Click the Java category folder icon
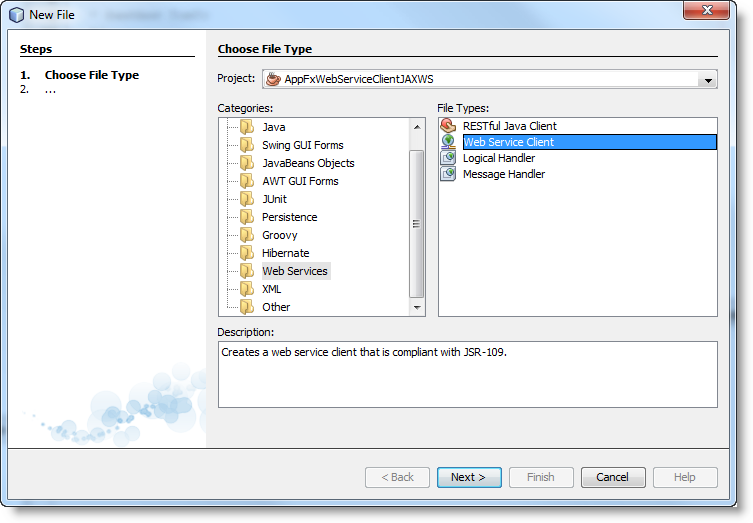This screenshot has height=523, width=753. click(x=247, y=127)
